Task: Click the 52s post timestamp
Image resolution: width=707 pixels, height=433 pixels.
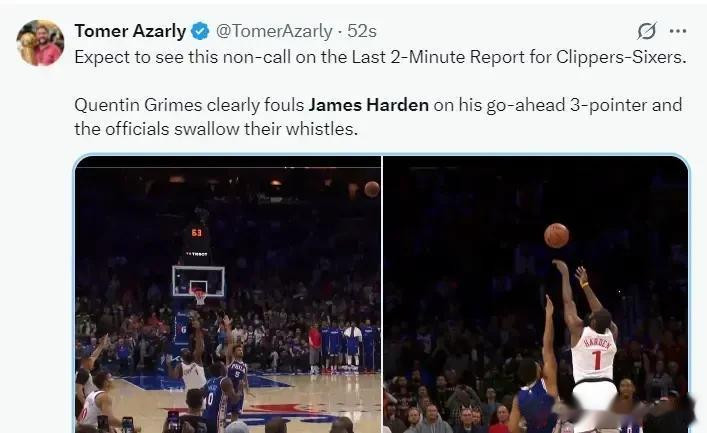Action: pyautogui.click(x=362, y=31)
